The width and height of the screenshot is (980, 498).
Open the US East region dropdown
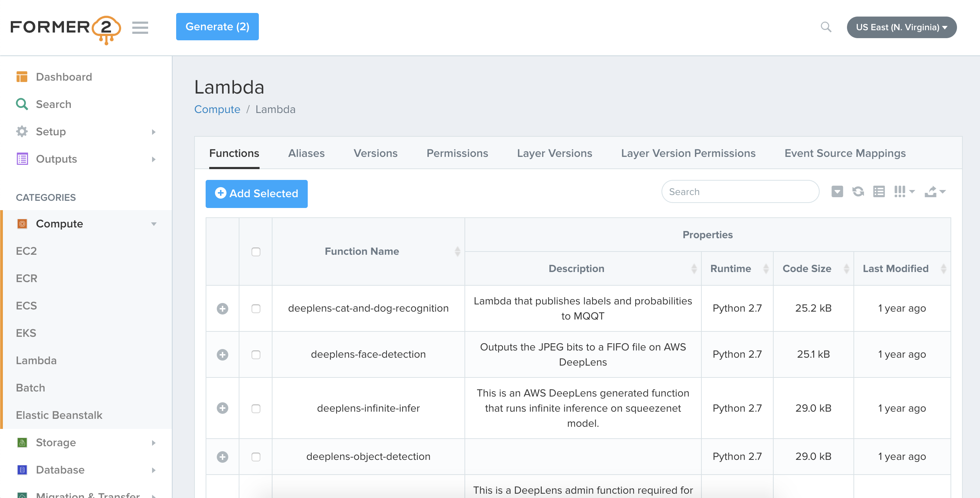point(901,27)
